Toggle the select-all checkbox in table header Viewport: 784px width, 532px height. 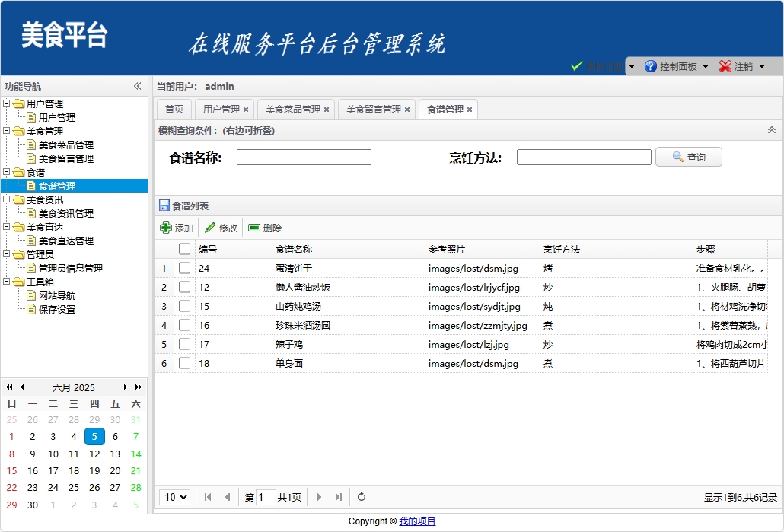point(184,249)
